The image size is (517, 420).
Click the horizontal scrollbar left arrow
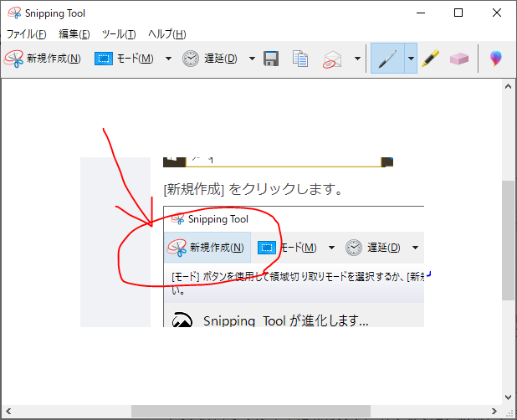pos(8,411)
